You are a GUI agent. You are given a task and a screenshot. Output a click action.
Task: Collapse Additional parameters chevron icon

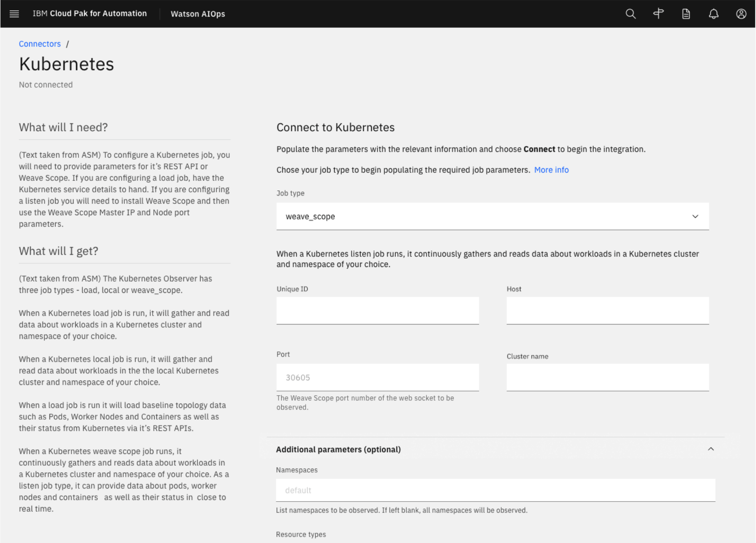pos(711,449)
